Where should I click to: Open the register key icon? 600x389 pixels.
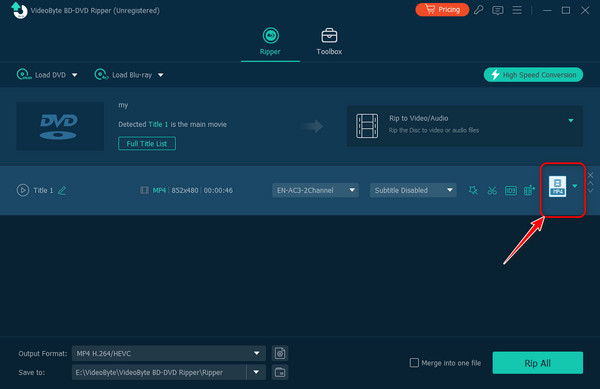[478, 10]
